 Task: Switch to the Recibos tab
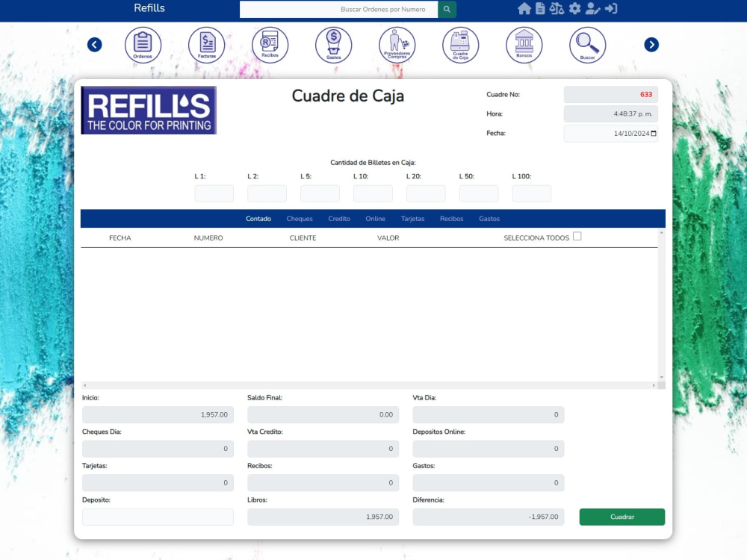click(x=452, y=219)
